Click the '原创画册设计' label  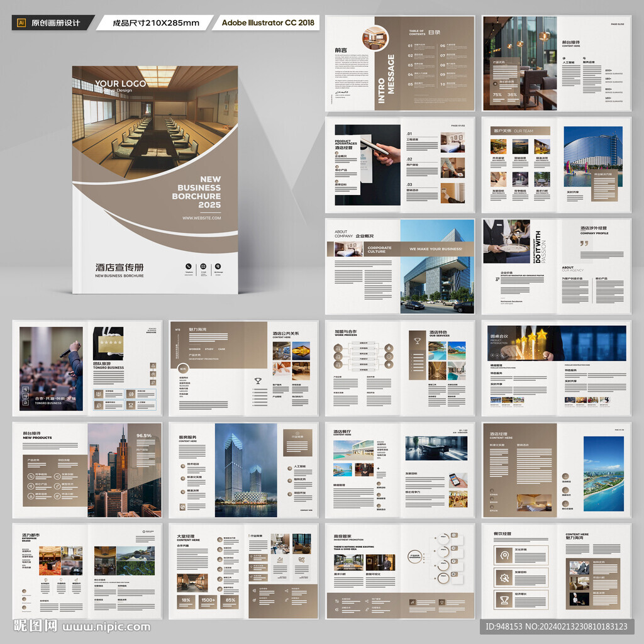pos(55,23)
